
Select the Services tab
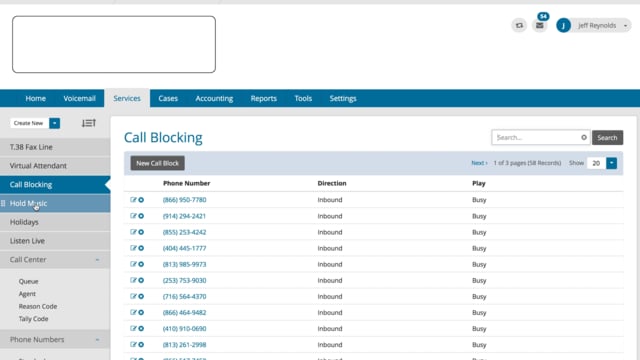pos(127,98)
